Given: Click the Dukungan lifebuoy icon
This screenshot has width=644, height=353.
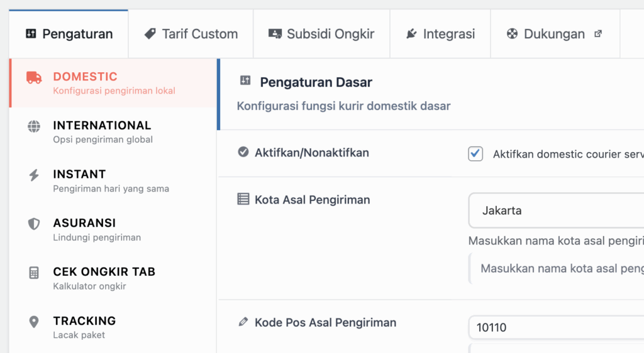Looking at the screenshot, I should (x=513, y=34).
